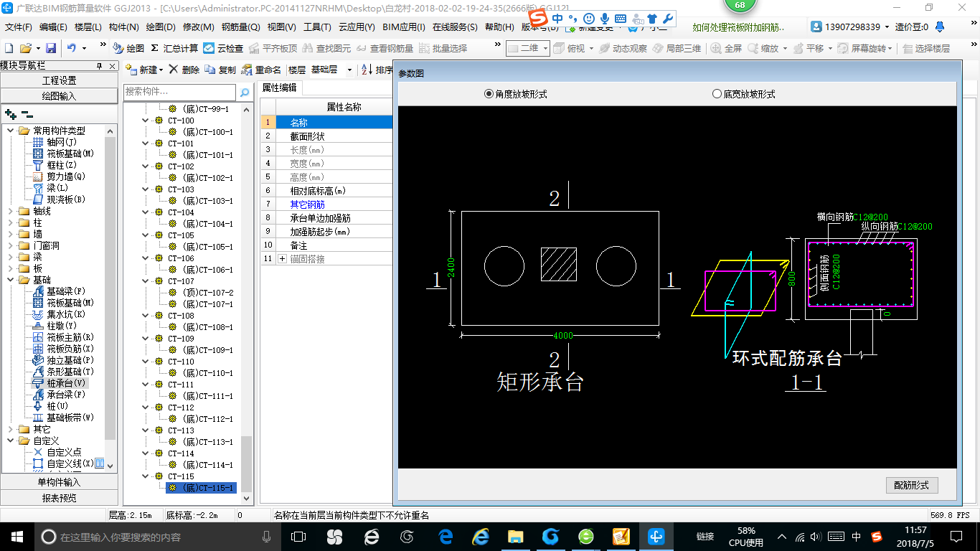Collapse the CT-115 node

[147, 476]
